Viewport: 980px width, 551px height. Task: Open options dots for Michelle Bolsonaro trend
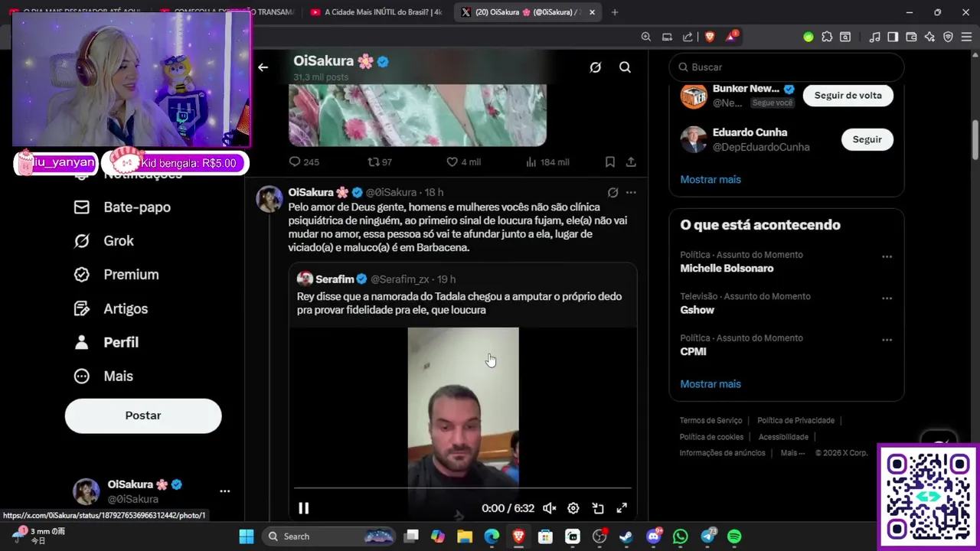[x=887, y=257]
